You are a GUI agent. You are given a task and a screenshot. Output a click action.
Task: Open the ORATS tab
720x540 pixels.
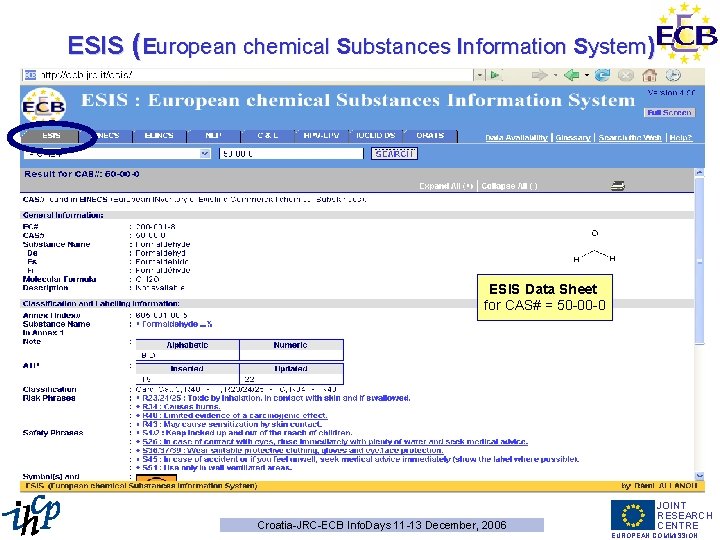click(x=430, y=135)
